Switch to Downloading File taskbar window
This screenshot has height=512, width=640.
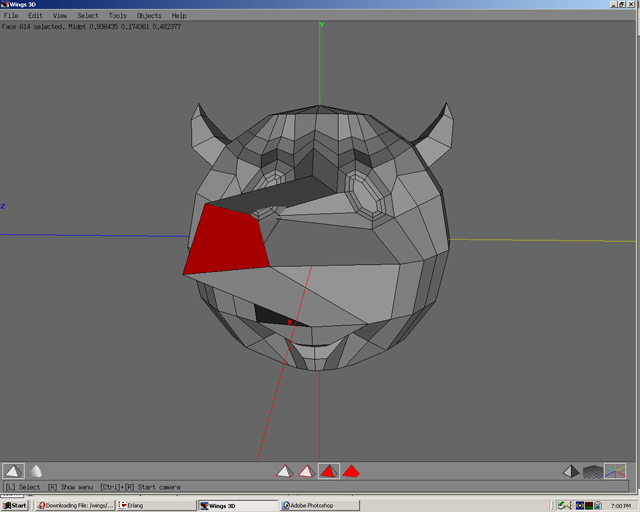75,505
